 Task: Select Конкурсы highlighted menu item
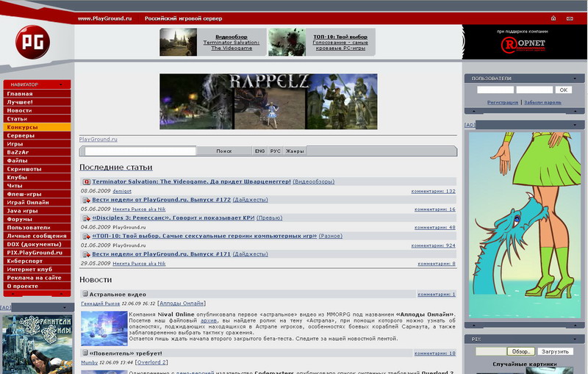37,127
